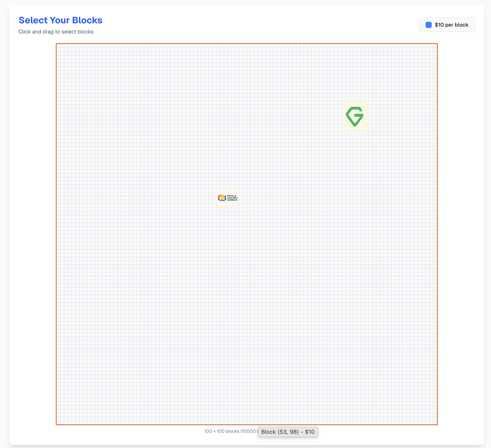Click the empty block left of Pixels Against Hunger logo

click(214, 198)
